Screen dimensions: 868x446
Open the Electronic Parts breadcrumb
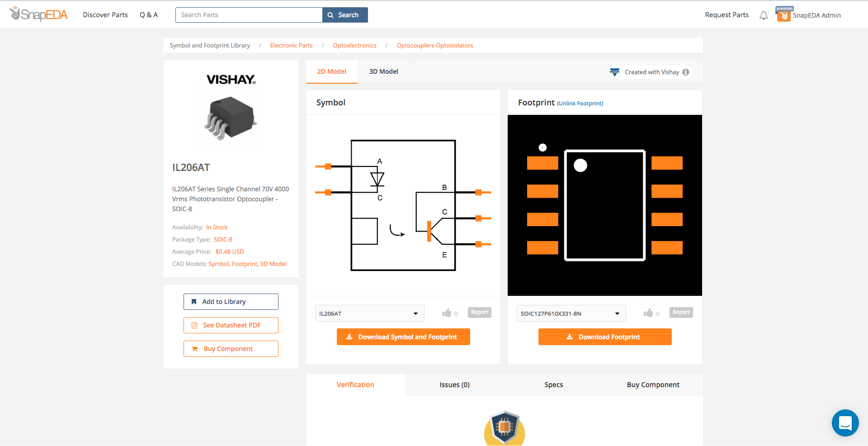click(x=291, y=46)
